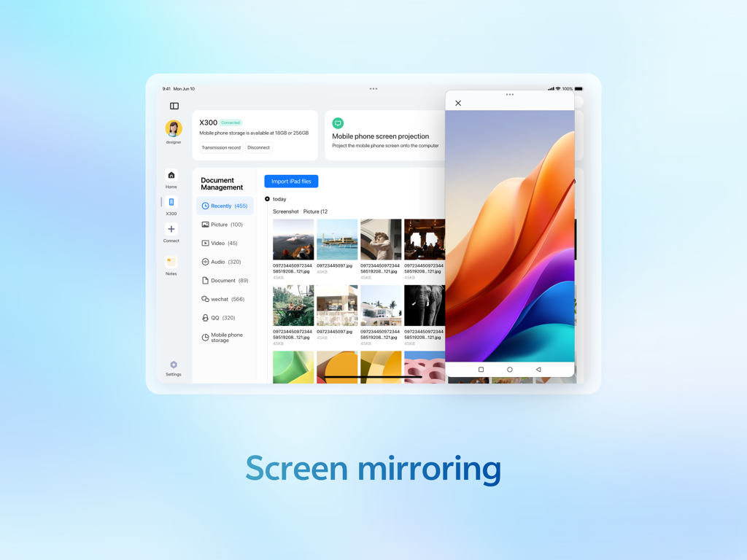Click the Import iPad files button
The image size is (747, 560).
click(x=291, y=181)
